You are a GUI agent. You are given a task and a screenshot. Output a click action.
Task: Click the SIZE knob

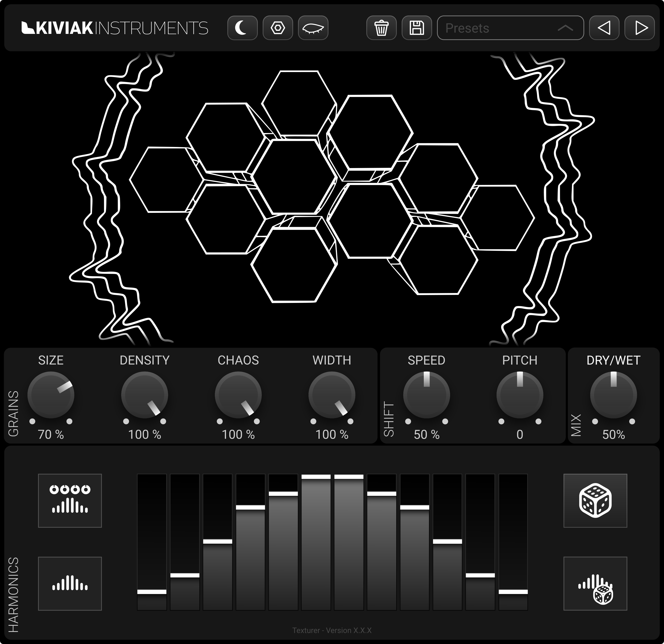[x=51, y=395]
